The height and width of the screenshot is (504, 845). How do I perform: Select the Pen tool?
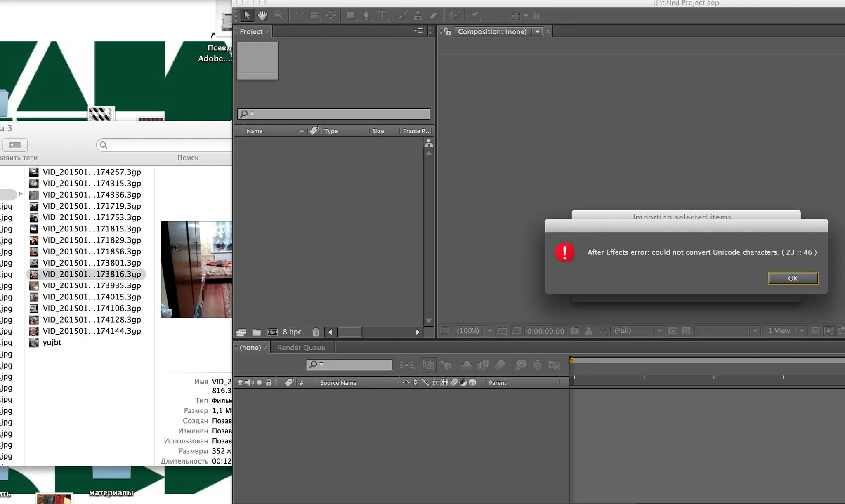tap(366, 16)
